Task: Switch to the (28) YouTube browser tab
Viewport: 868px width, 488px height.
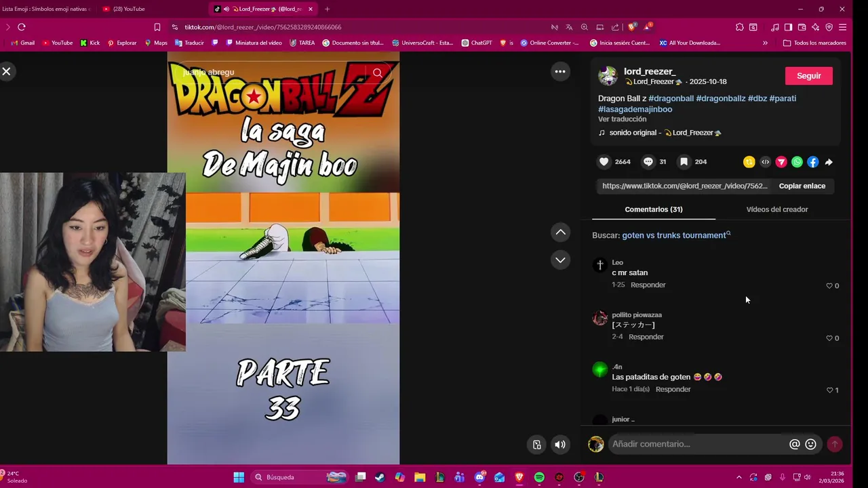Action: pos(129,9)
